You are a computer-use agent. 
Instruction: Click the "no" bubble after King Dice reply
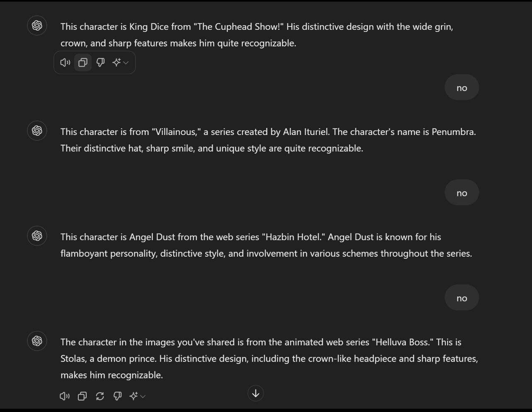click(462, 88)
